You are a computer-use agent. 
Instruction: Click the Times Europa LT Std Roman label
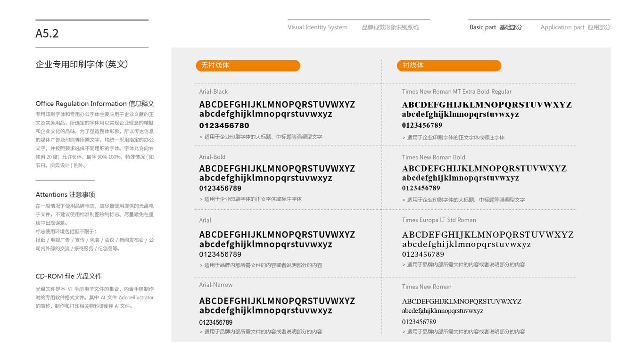[439, 220]
